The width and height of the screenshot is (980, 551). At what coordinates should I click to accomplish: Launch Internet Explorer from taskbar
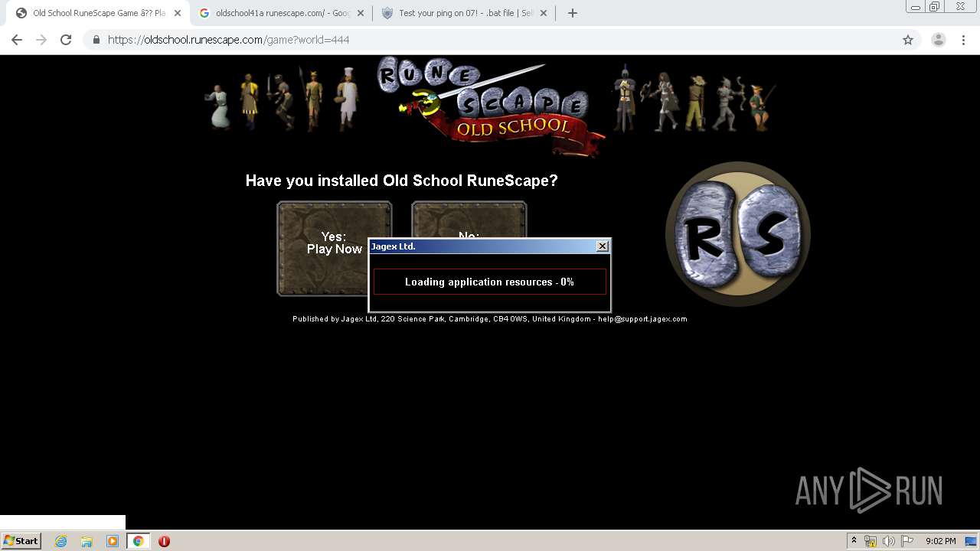[60, 541]
